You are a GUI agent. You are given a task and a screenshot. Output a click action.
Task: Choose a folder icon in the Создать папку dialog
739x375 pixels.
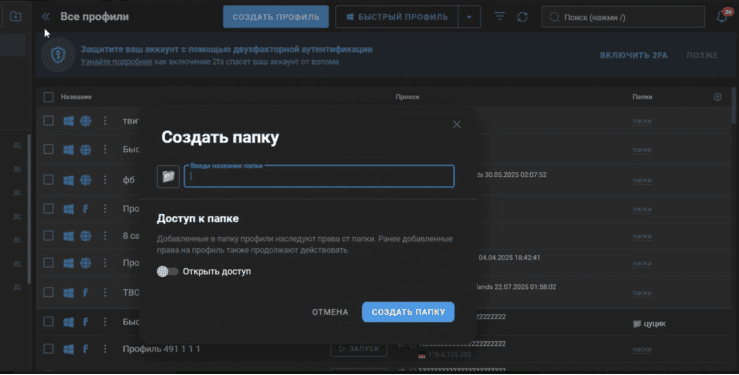pos(168,177)
